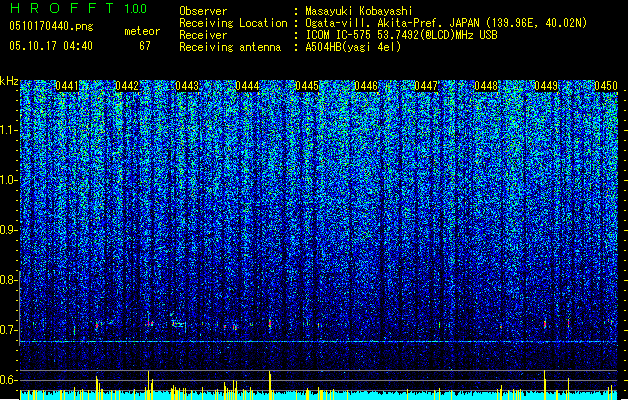Click the 0.9 kHz axis tick label
The height and width of the screenshot is (400, 629).
[9, 230]
